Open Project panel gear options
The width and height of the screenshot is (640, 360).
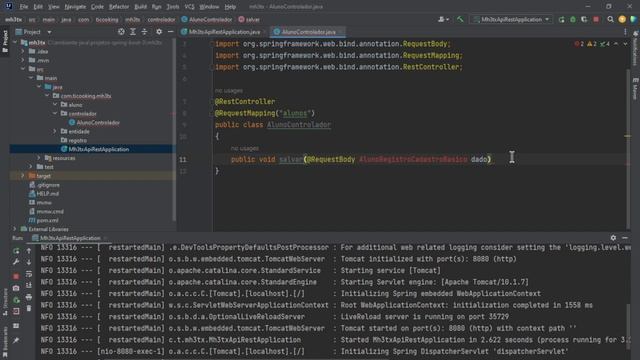[159, 31]
